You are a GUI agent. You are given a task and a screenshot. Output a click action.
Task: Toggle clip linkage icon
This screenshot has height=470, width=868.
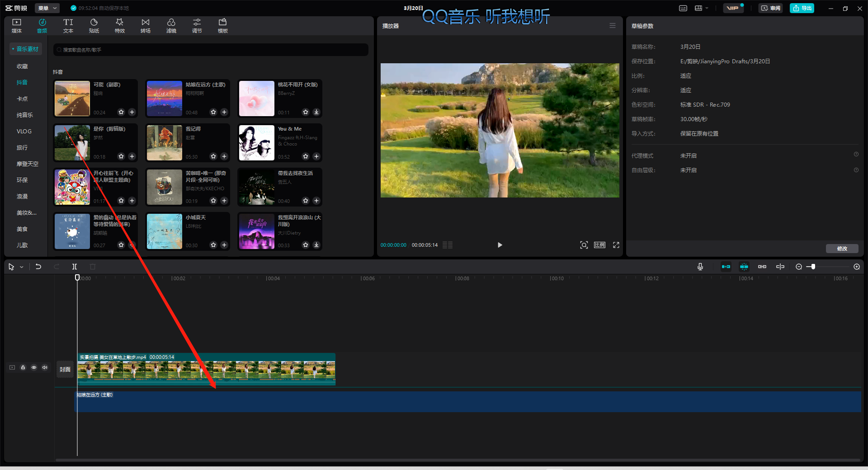tap(762, 267)
